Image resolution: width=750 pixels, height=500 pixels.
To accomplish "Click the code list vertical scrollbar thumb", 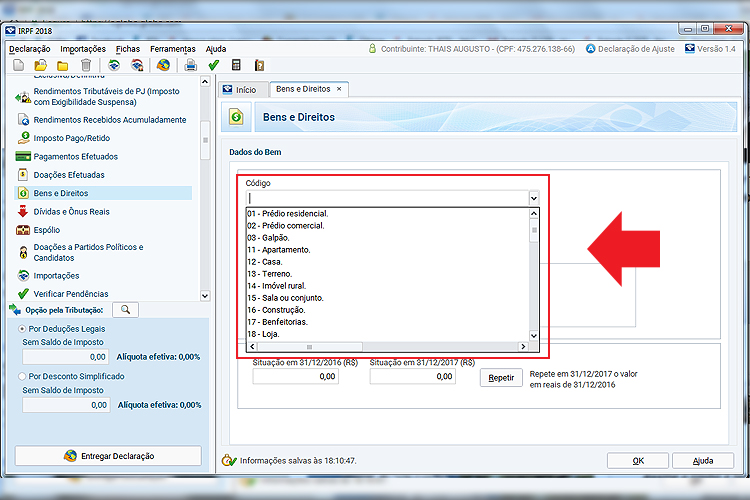I will click(534, 231).
